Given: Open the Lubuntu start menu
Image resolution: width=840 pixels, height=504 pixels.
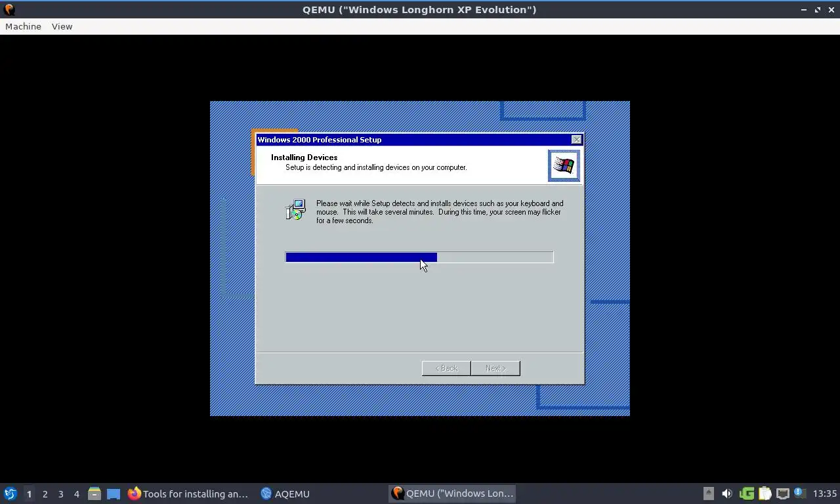Looking at the screenshot, I should pyautogui.click(x=10, y=493).
